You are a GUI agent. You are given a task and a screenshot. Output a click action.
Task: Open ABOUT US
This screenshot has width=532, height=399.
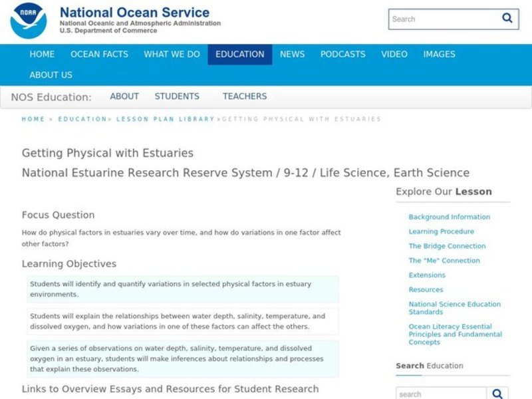click(51, 75)
